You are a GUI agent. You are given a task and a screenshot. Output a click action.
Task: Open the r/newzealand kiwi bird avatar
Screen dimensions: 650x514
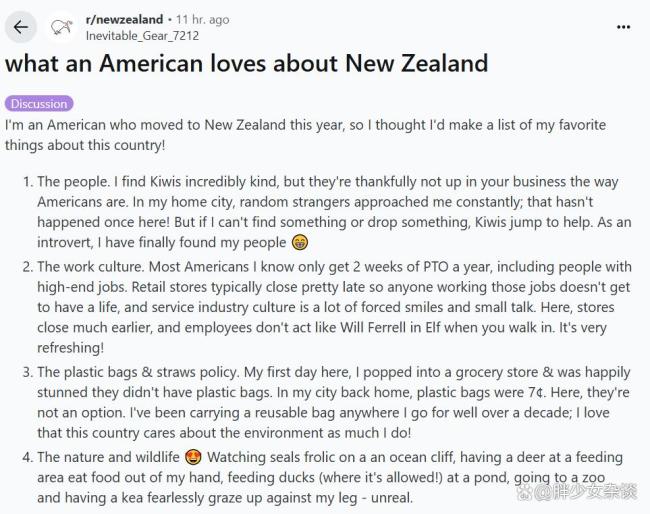coord(61,27)
